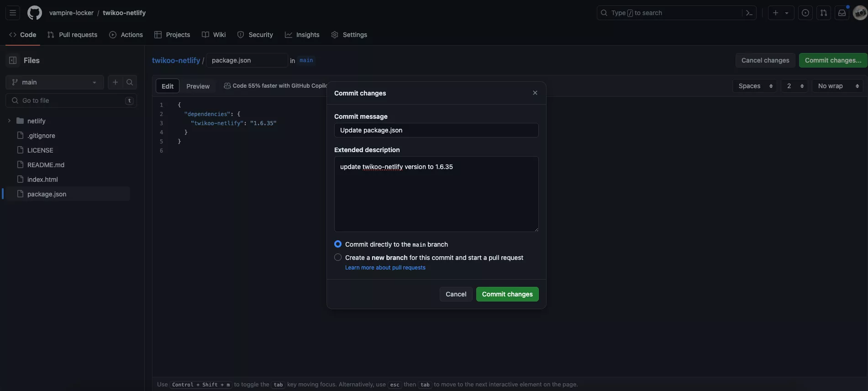The image size is (868, 391).
Task: Focus the package.json filename field
Action: (x=247, y=60)
